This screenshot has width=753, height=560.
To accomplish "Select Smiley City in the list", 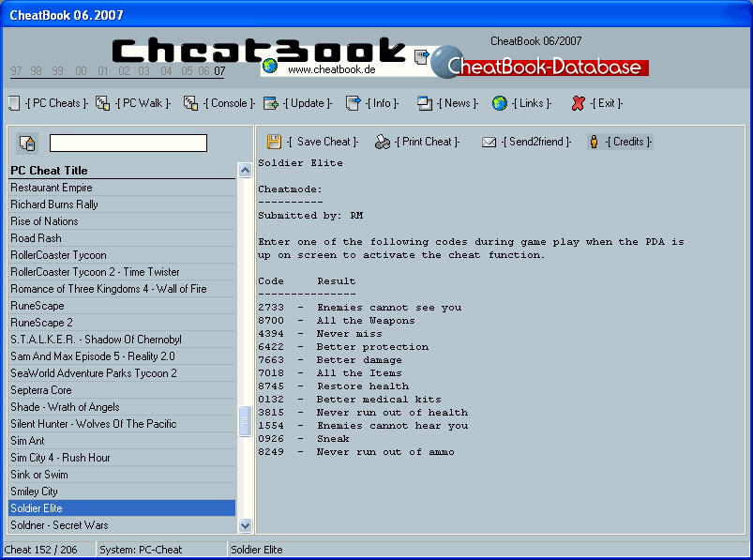I will [122, 492].
